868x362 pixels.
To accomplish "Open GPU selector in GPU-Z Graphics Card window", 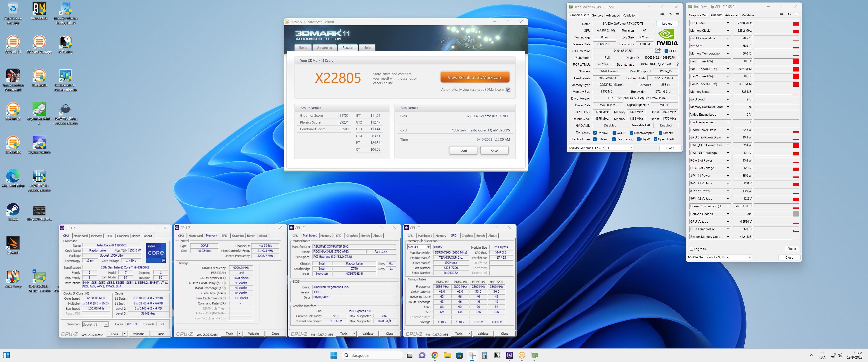I will 600,148.
